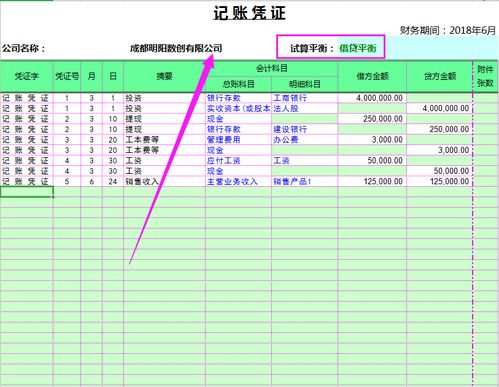Open the 实收资本 account cell
Viewport: 499px width, 387px height.
pos(238,108)
